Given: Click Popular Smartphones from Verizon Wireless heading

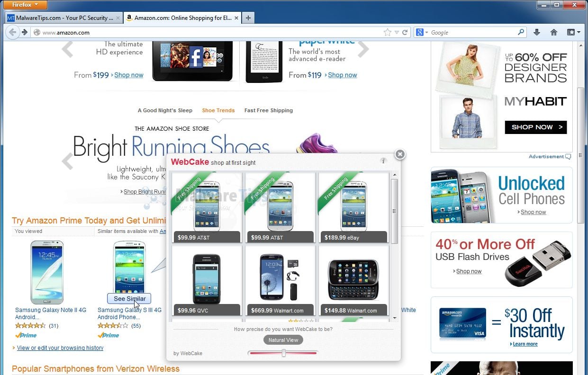Looking at the screenshot, I should [x=96, y=369].
